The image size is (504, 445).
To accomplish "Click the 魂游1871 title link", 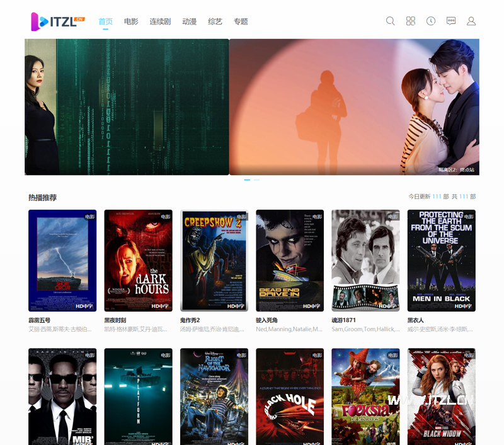I will tap(344, 320).
